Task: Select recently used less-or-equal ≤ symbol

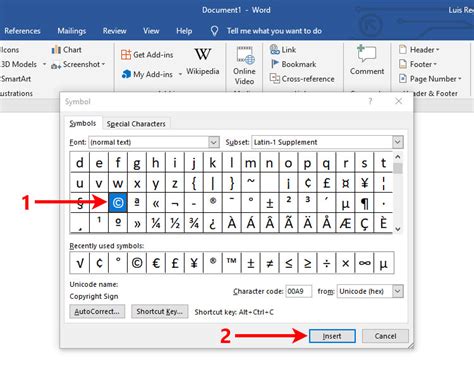Action: (289, 263)
